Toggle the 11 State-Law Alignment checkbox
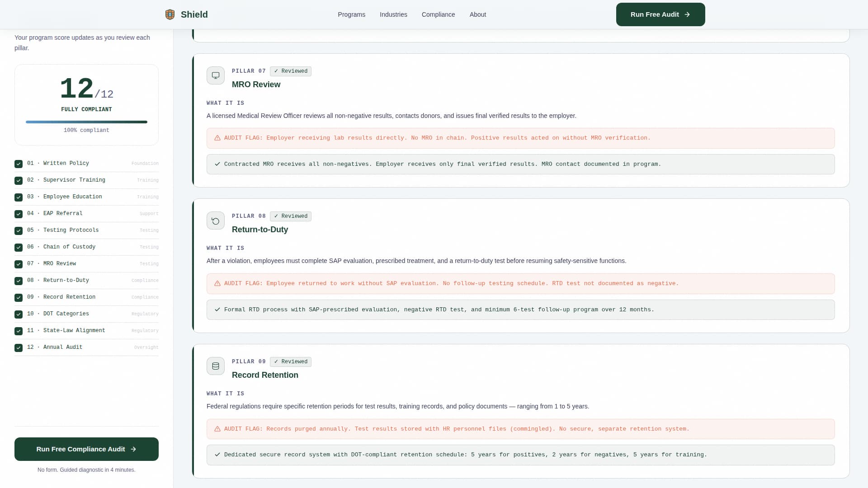The width and height of the screenshot is (868, 488). coord(19,331)
